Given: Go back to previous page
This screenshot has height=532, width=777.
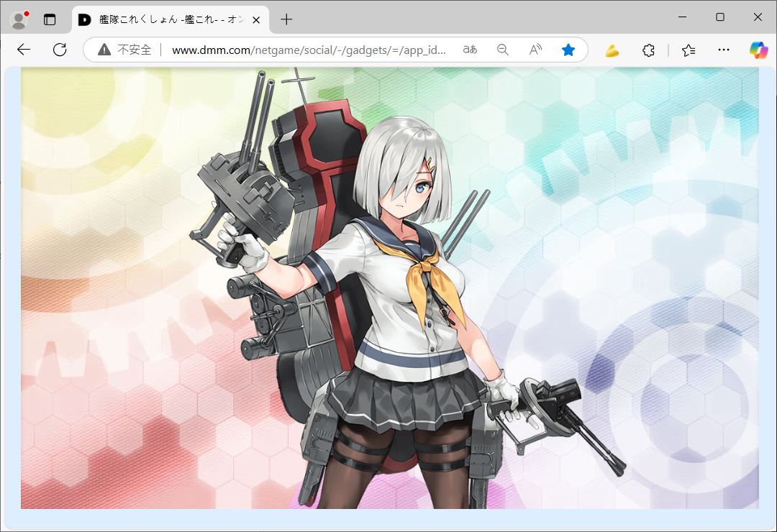Looking at the screenshot, I should tap(24, 50).
